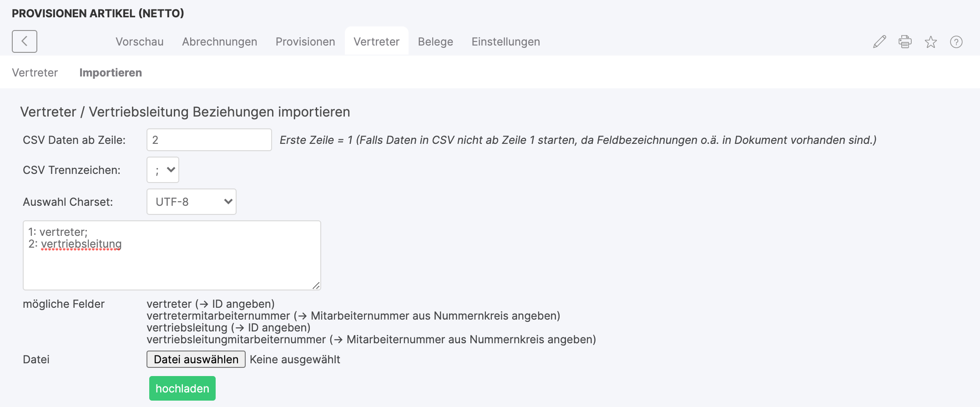Click the pencil edit icon
This screenshot has height=407, width=980.
click(x=879, y=42)
